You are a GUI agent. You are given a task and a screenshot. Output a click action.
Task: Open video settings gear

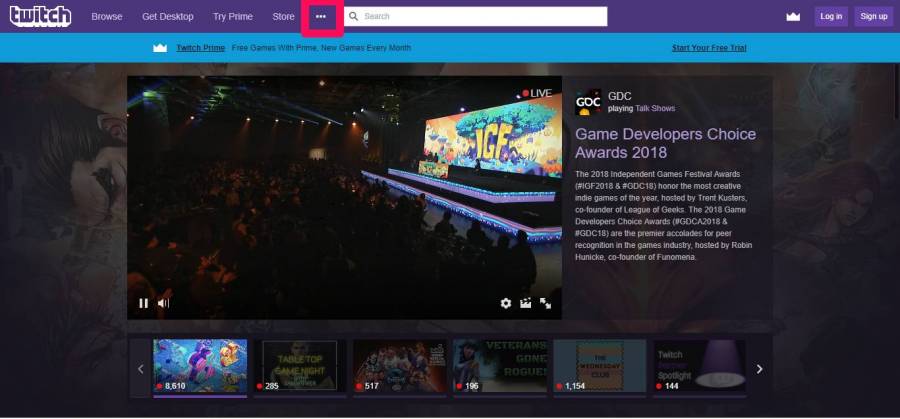[x=506, y=303]
